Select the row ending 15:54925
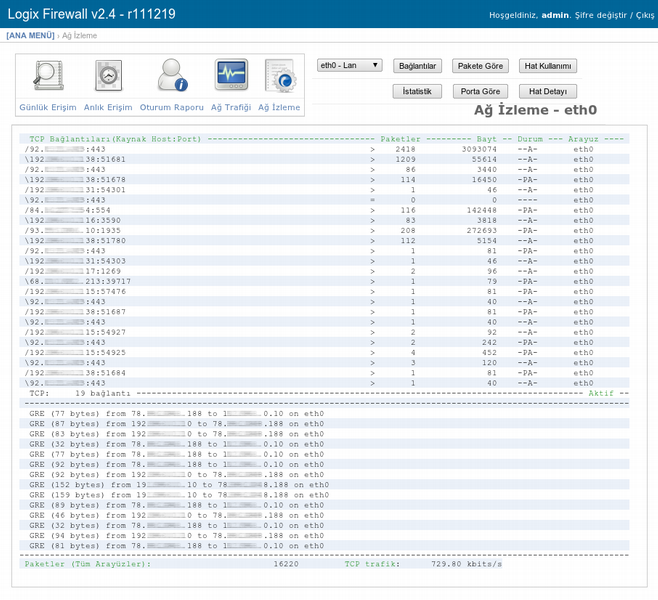Screen dimensions: 658x600 click(324, 352)
